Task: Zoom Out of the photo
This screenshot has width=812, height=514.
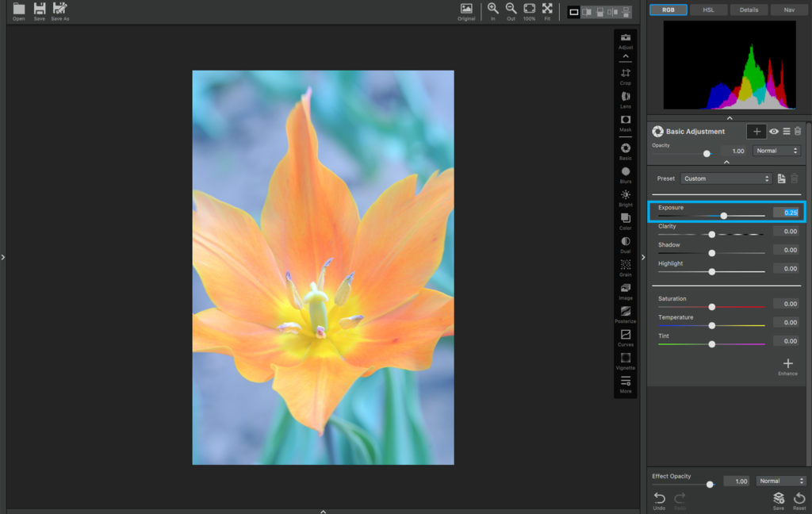Action: point(511,11)
